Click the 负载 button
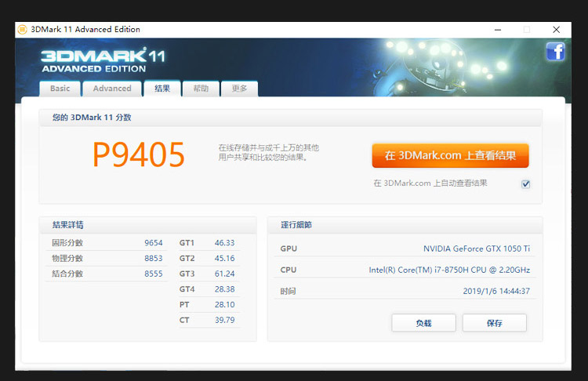The image size is (588, 381). click(423, 323)
